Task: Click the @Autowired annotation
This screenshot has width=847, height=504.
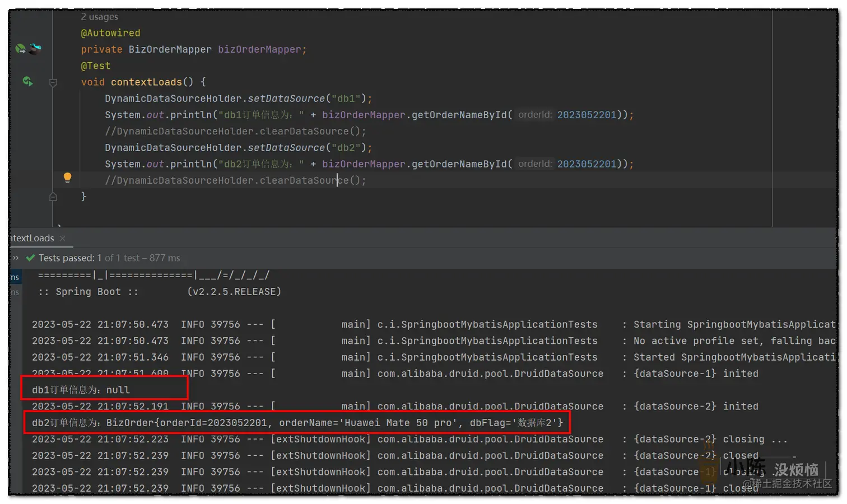Action: 110,33
